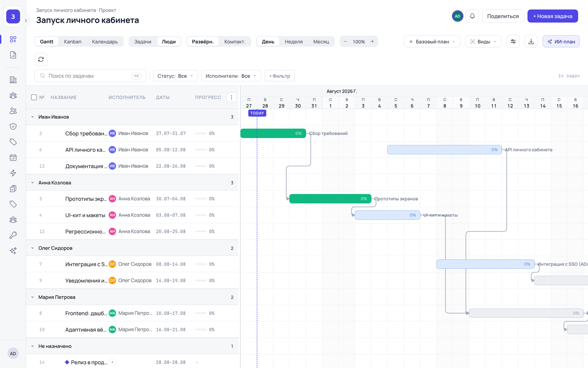Switch row density to Компакт.
This screenshot has height=368, width=588.
pyautogui.click(x=234, y=42)
